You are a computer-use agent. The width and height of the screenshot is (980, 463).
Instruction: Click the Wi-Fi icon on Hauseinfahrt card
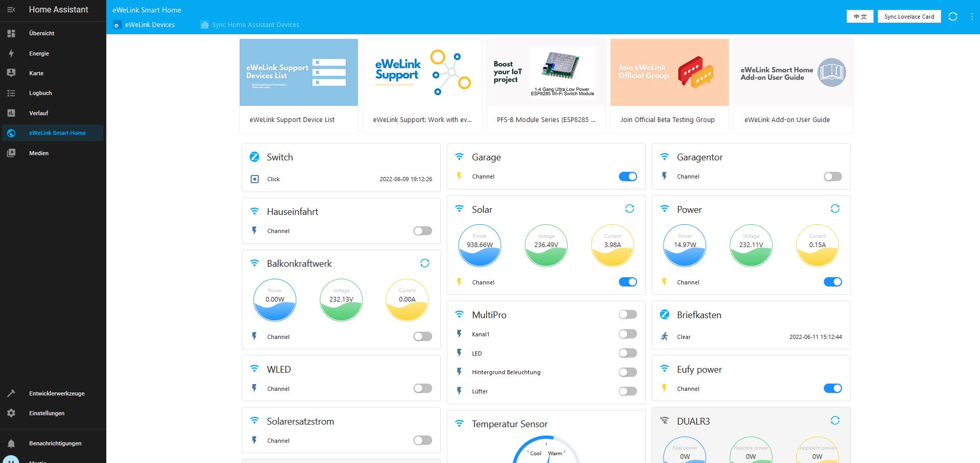pyautogui.click(x=254, y=211)
